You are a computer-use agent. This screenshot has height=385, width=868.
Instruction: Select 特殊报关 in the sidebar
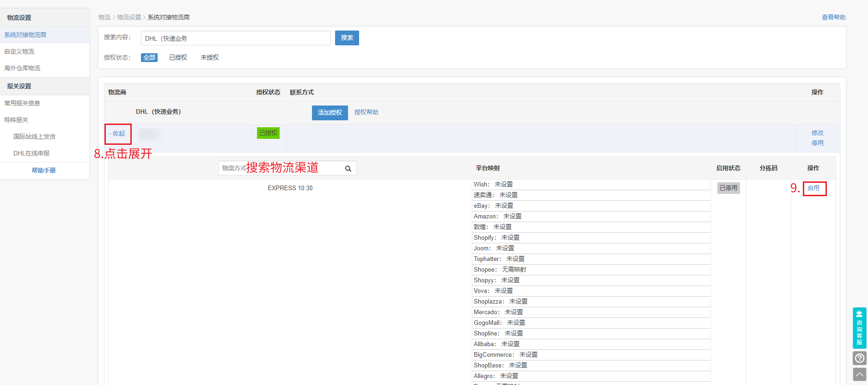(44, 120)
